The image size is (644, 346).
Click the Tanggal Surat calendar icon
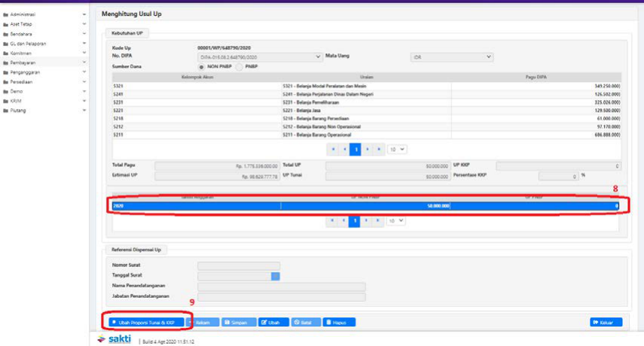point(276,276)
